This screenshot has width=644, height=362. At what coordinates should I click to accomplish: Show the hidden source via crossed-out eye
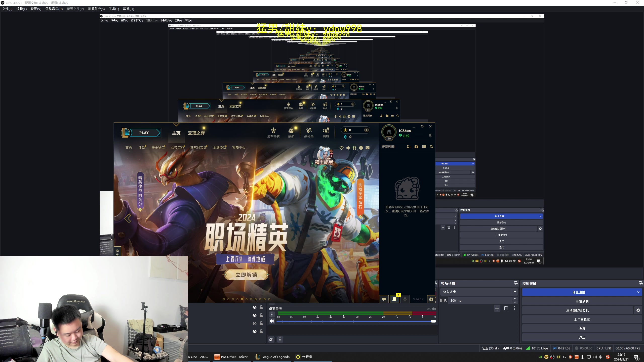255,323
